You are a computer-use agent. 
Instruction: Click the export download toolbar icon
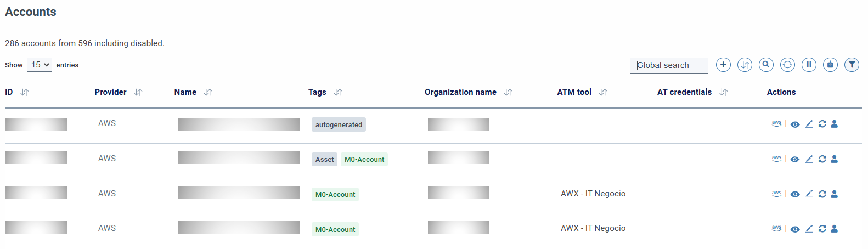pos(830,65)
